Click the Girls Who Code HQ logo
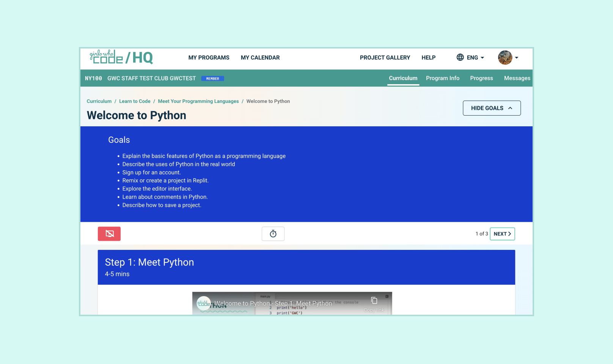Screen dimensions: 613x364 [x=121, y=57]
